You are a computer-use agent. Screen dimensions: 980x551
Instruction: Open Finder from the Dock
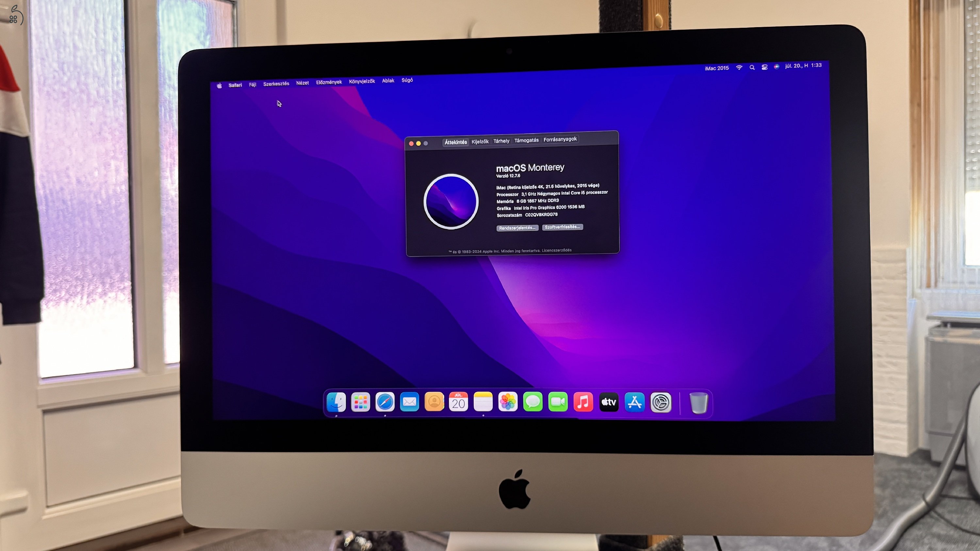click(336, 402)
